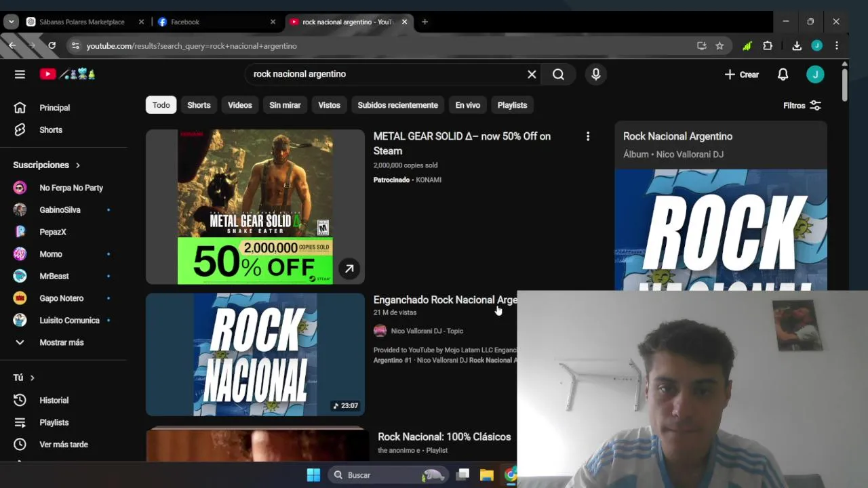Open Rock Nacional: 100% Clásicos playlist

tap(444, 437)
